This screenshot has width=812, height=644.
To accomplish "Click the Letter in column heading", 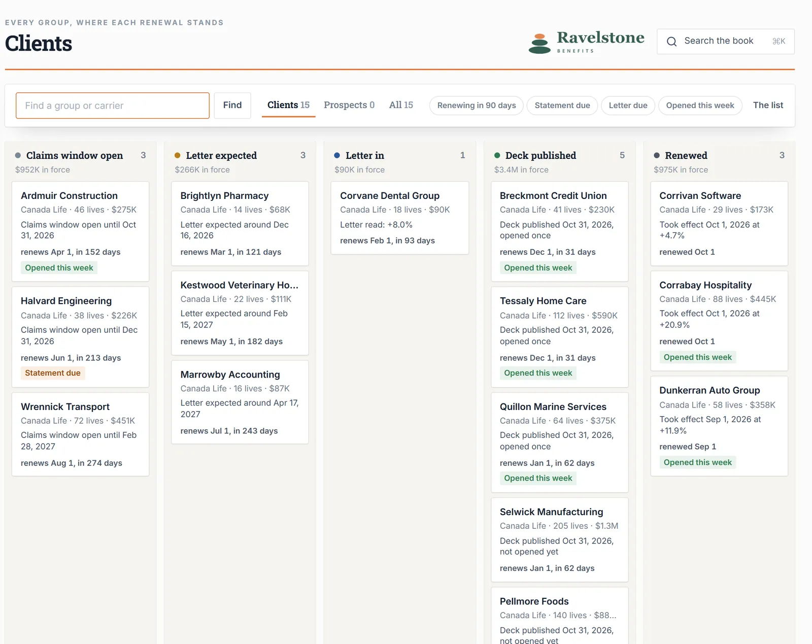I will (365, 155).
